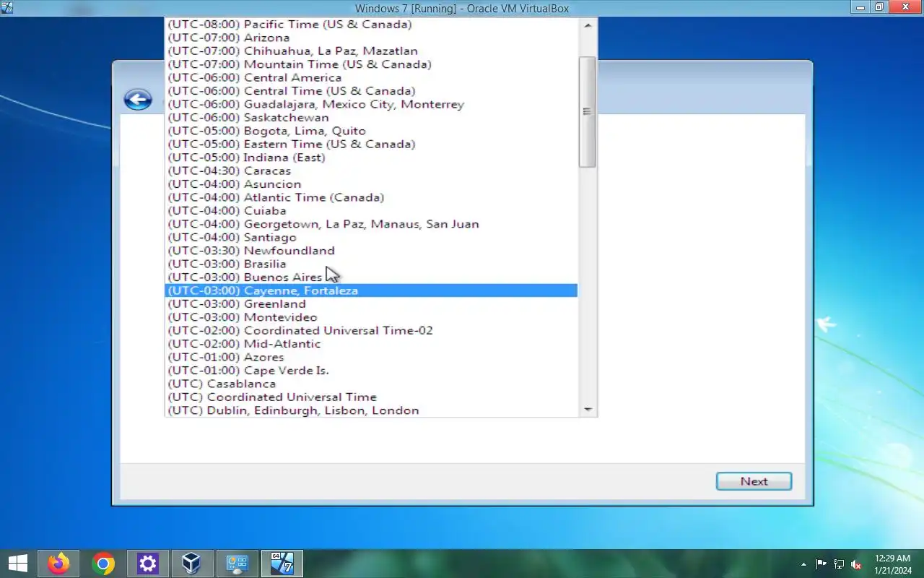Select the (UTC-03:30) Newfoundland entry
Image resolution: width=924 pixels, height=578 pixels.
[x=371, y=251]
